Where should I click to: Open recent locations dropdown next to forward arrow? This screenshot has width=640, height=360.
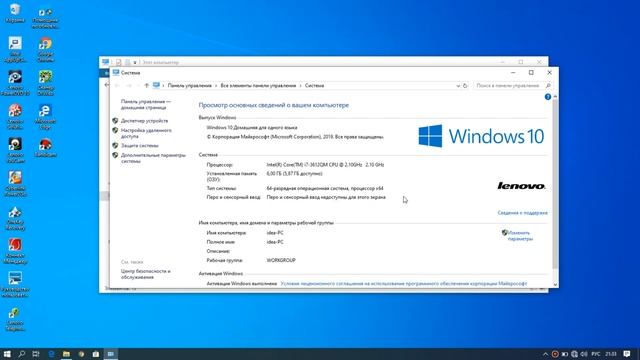tap(138, 86)
